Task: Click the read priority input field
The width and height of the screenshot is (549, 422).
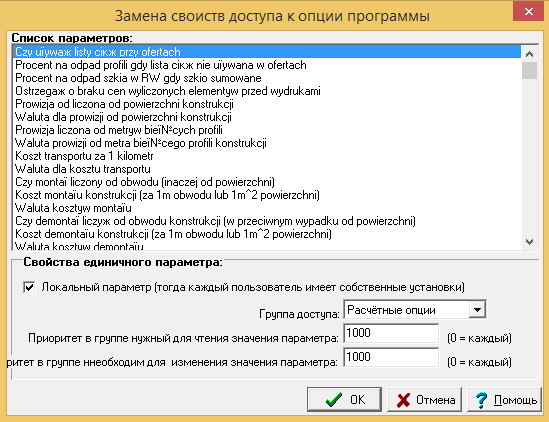Action: [x=391, y=333]
